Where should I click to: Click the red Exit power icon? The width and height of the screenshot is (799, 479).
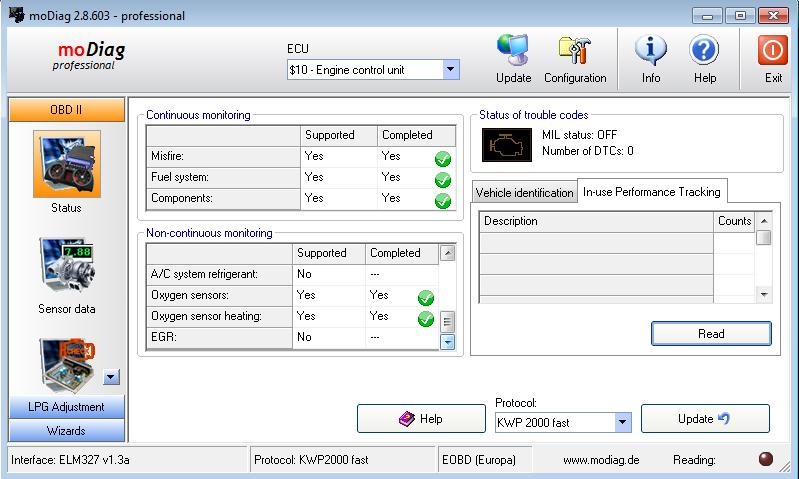coord(773,51)
